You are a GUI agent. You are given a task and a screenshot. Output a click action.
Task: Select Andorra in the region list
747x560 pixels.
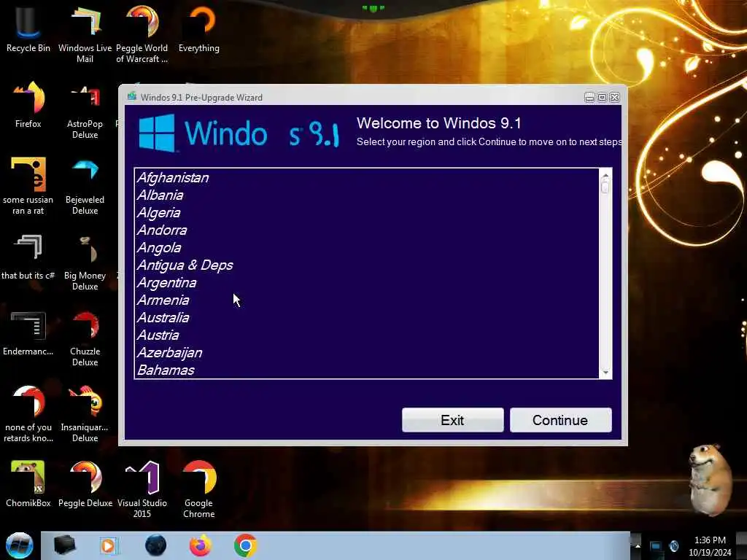click(366, 230)
